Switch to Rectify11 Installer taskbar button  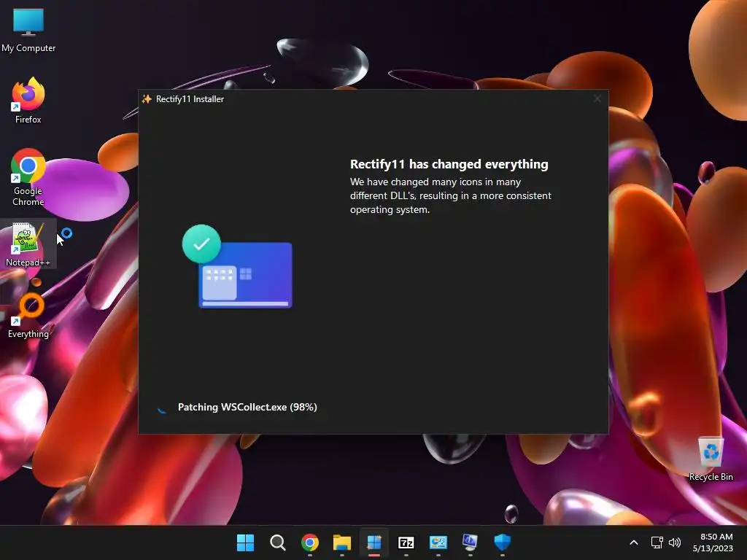[374, 542]
